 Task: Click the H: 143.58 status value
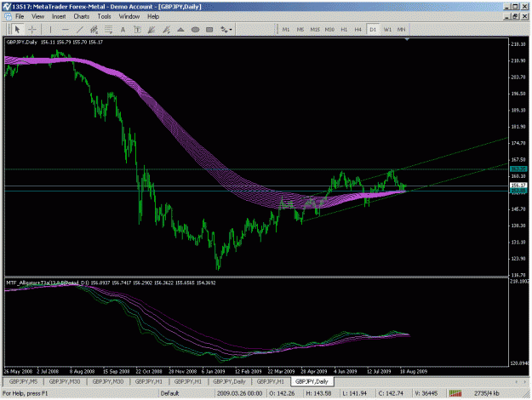pos(318,393)
